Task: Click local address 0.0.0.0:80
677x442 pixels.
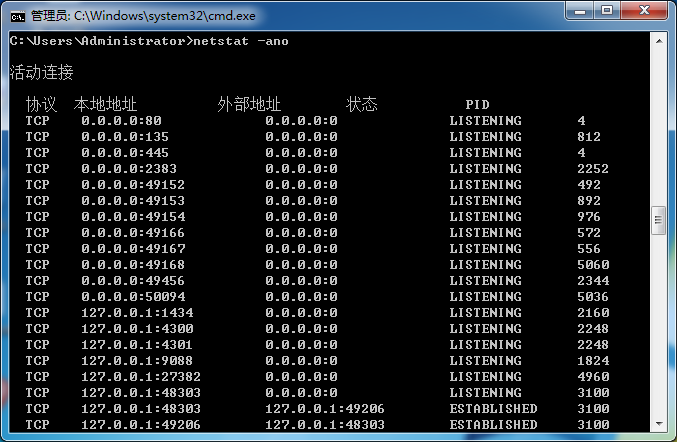Action: point(121,121)
